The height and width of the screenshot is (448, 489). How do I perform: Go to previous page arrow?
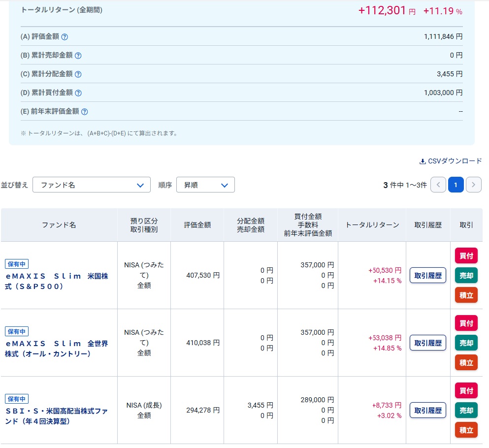(438, 185)
